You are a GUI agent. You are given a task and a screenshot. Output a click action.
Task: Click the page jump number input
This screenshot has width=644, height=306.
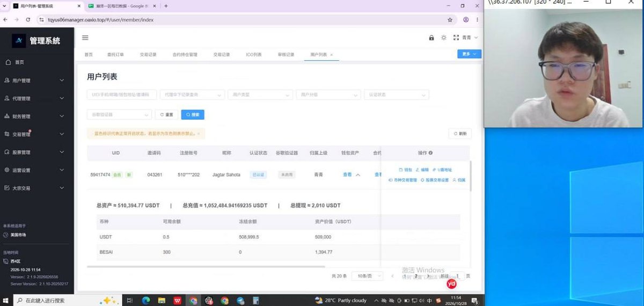[457, 276]
